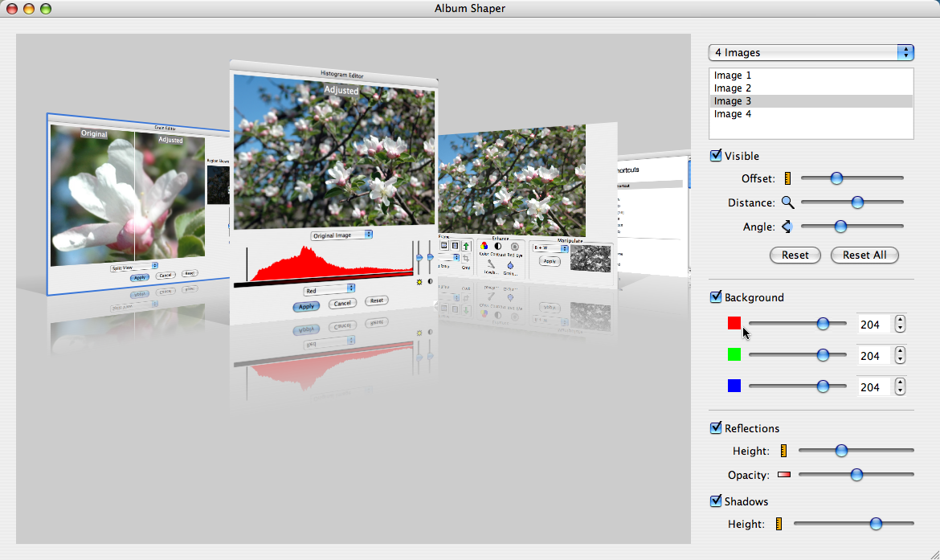Select the red background color swatch
940x560 pixels.
pos(734,323)
